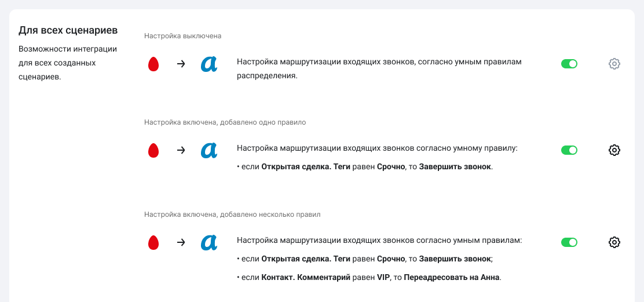Screen dimensions: 644x302
Task: Open gear settings for the disabled-setting row
Action: coord(614,64)
